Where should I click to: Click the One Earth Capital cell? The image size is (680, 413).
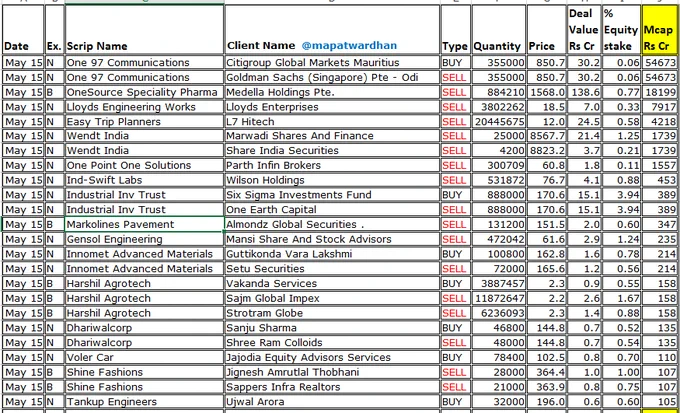332,210
